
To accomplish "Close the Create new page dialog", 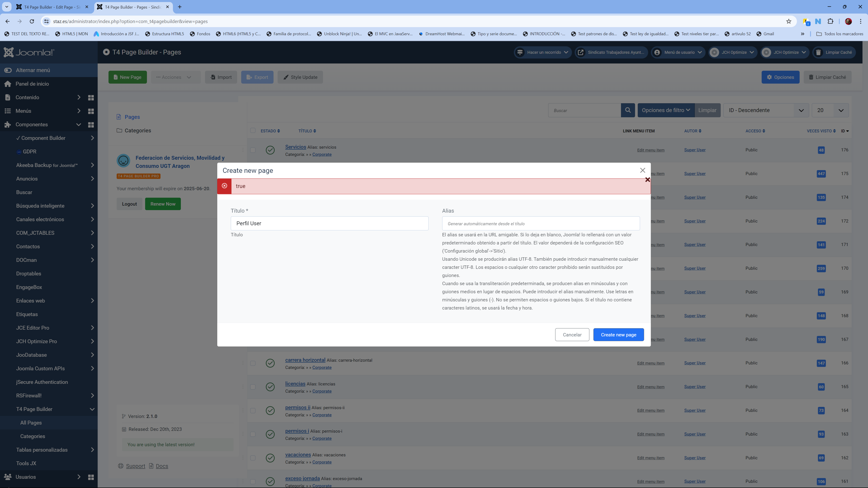I will pyautogui.click(x=642, y=170).
